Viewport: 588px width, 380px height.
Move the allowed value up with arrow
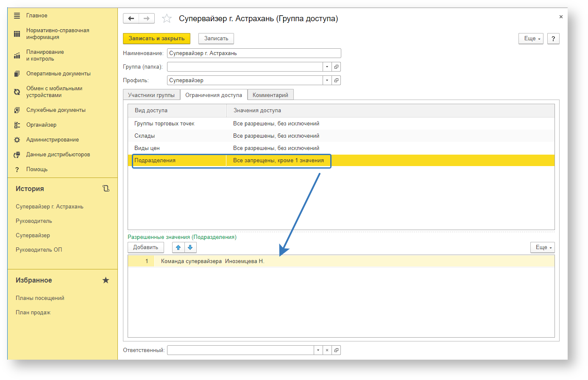click(178, 247)
